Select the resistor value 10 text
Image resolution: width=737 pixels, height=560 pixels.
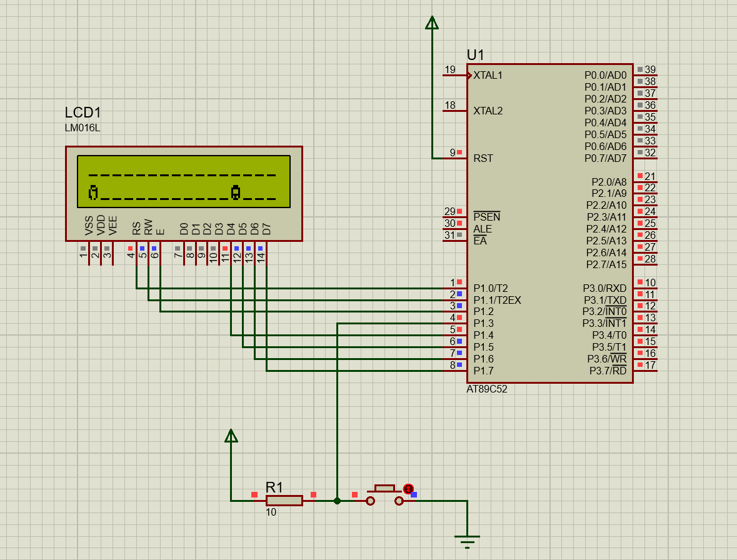pyautogui.click(x=271, y=512)
